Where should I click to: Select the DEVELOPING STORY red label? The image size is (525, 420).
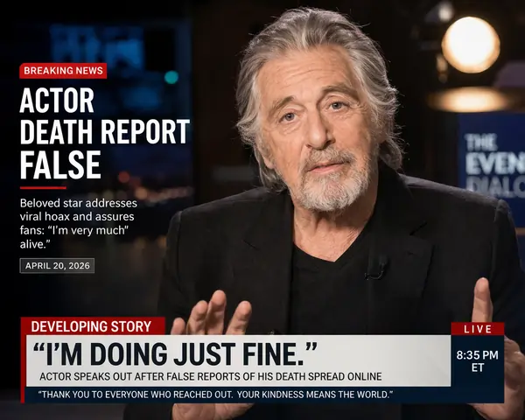[92, 326]
